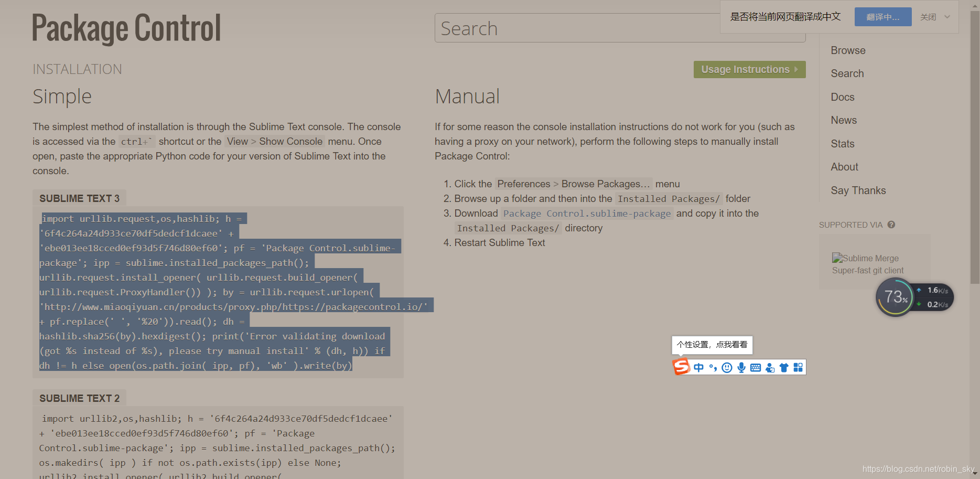This screenshot has width=980, height=479.
Task: Open the News section in the sidebar
Action: 844,120
